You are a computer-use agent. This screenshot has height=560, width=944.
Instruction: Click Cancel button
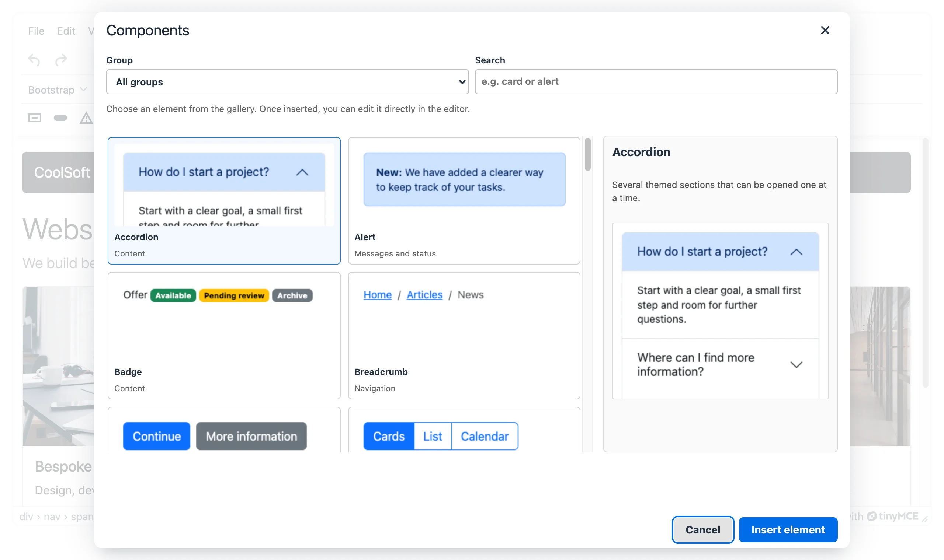703,529
